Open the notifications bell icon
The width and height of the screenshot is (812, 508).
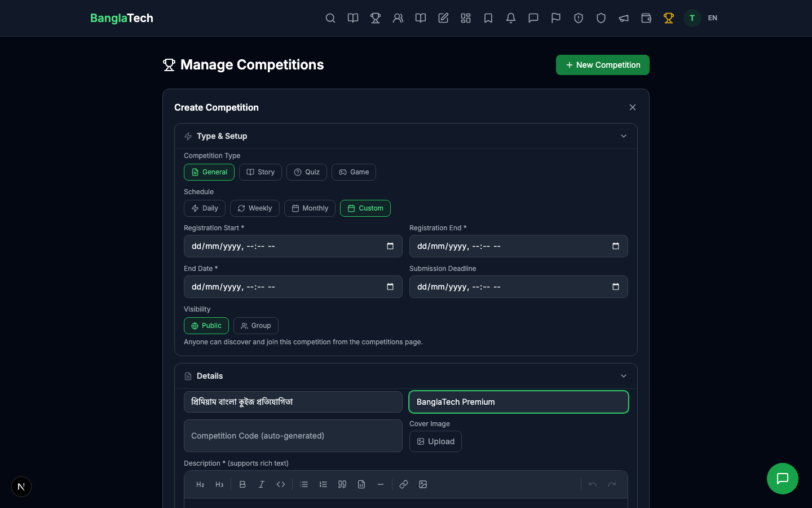511,18
